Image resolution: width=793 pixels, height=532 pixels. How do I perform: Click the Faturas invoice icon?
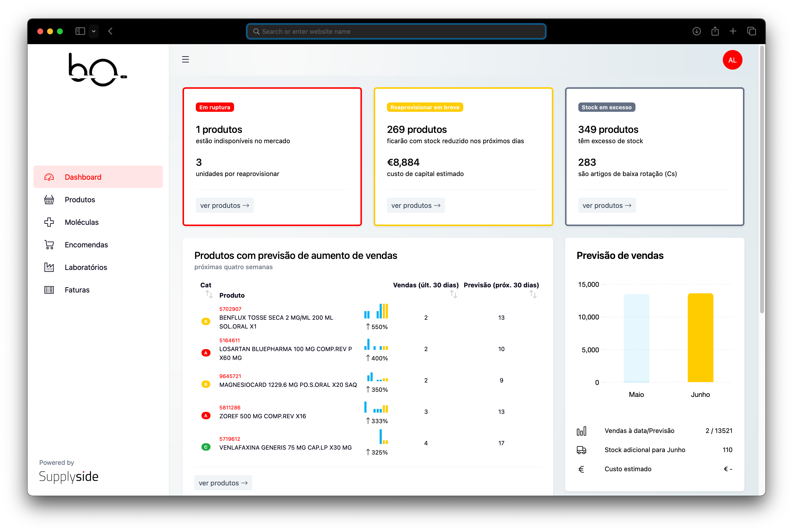click(49, 290)
